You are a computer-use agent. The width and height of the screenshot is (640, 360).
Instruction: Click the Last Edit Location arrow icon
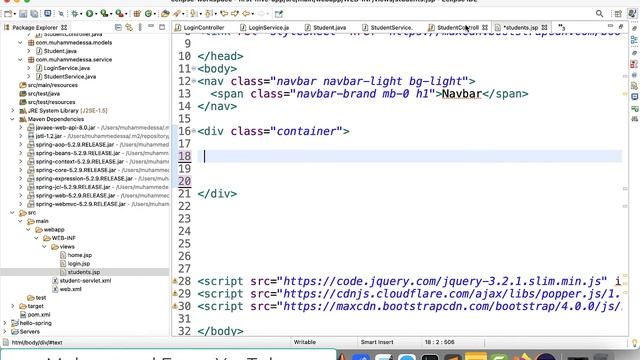coord(224,13)
